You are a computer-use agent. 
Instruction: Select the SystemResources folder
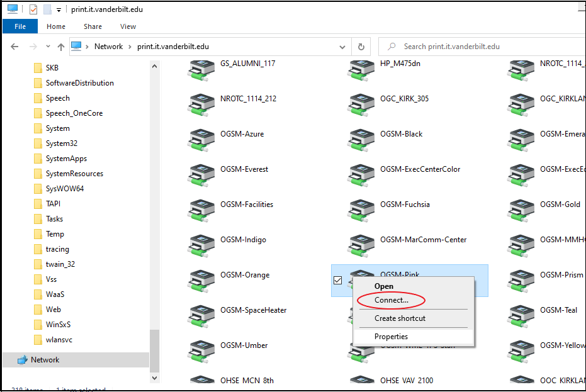pos(69,174)
